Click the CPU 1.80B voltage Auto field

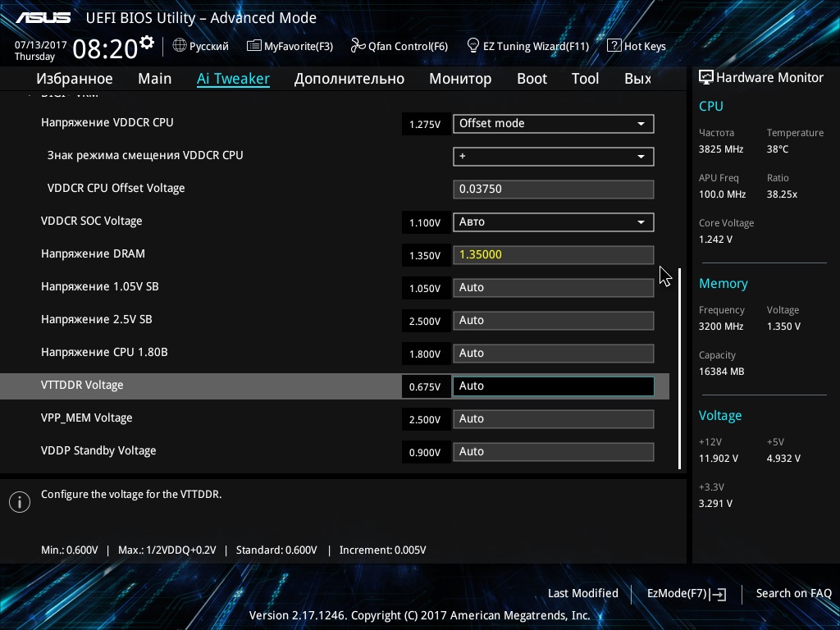pyautogui.click(x=554, y=354)
